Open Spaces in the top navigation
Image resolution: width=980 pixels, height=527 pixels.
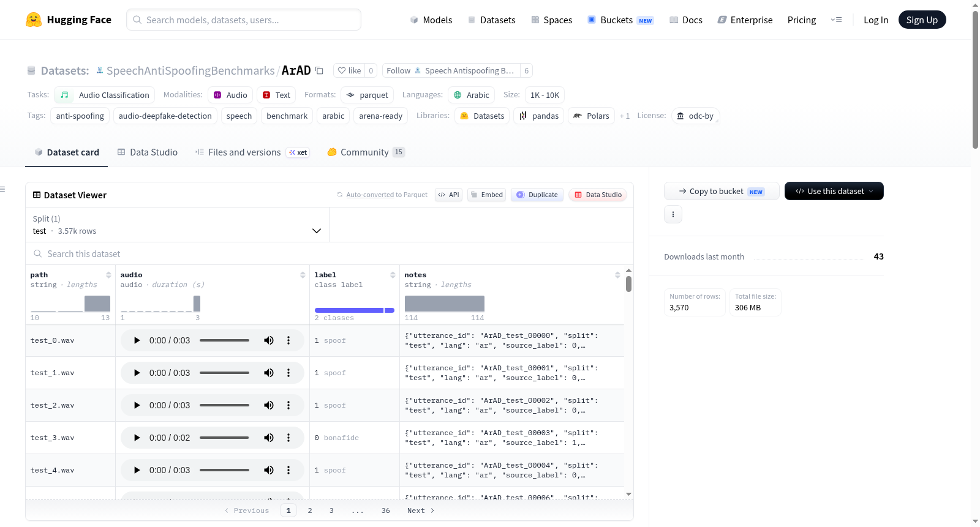point(551,20)
